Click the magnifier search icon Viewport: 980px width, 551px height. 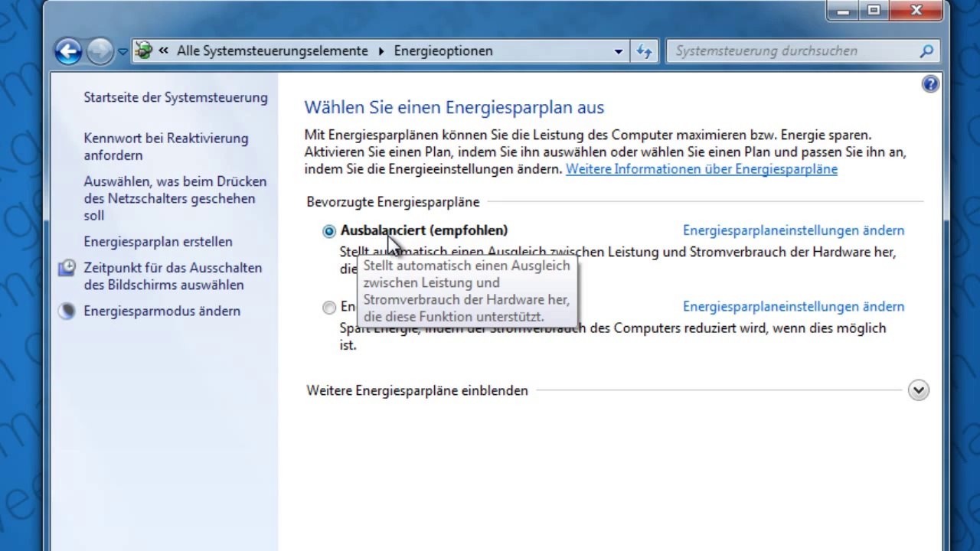click(927, 51)
